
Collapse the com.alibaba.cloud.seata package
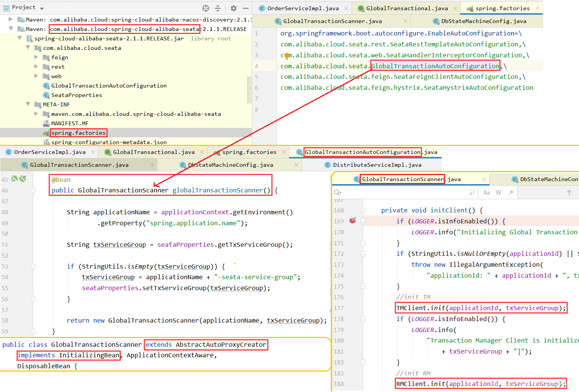click(x=28, y=48)
